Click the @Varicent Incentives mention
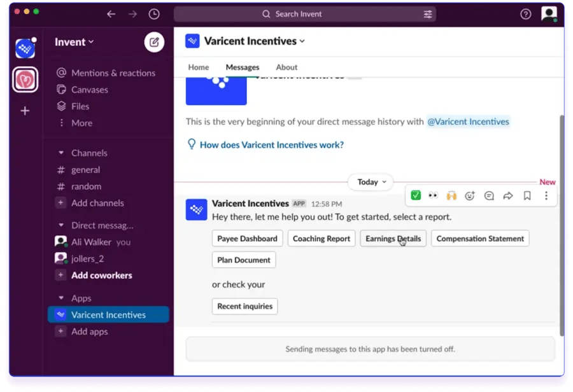 [x=468, y=122]
